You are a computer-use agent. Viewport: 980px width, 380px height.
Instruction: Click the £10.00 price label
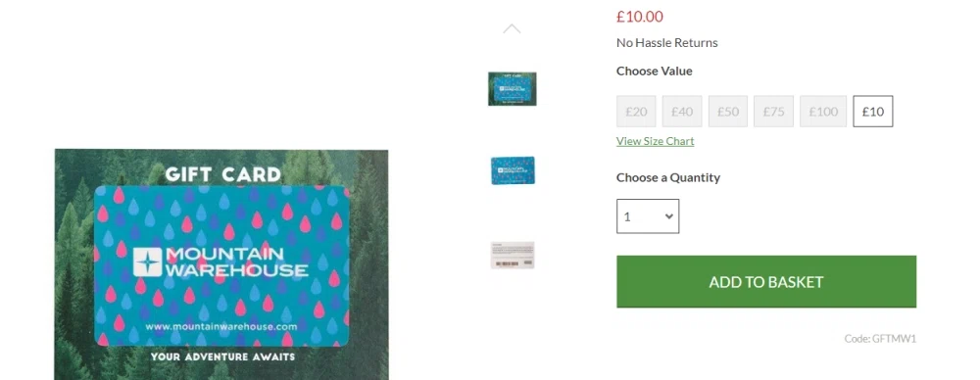tap(640, 17)
